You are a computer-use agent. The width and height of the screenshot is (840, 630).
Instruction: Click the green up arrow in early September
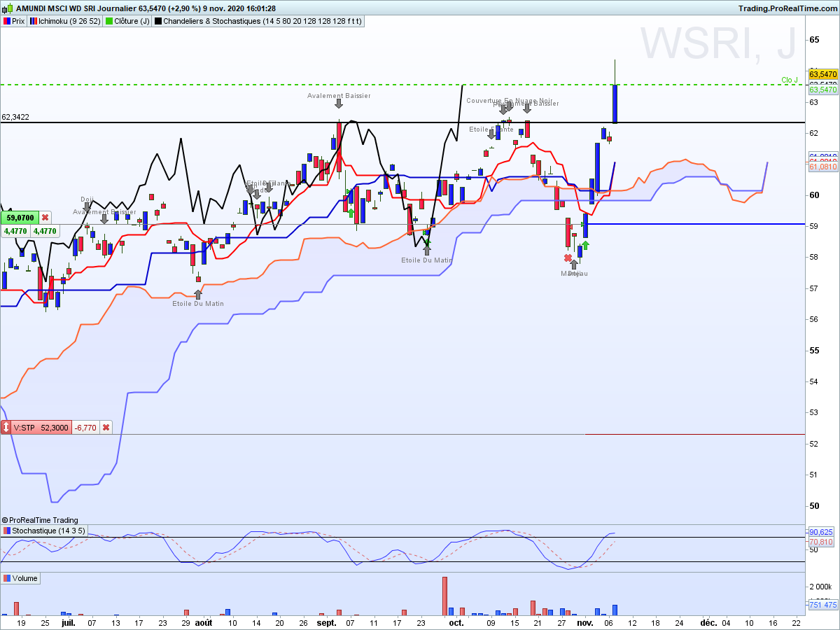351,211
